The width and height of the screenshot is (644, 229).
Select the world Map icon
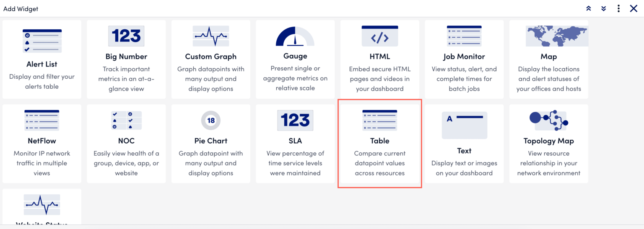[548, 36]
